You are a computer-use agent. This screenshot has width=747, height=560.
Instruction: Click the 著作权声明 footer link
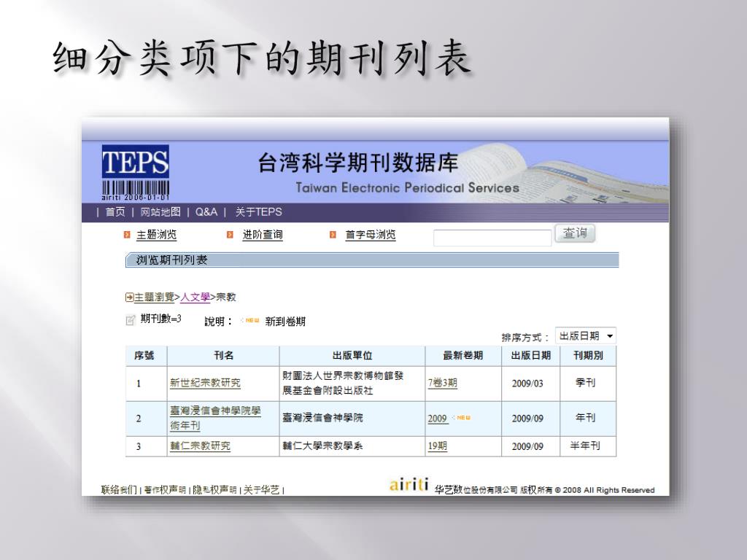[x=165, y=489]
